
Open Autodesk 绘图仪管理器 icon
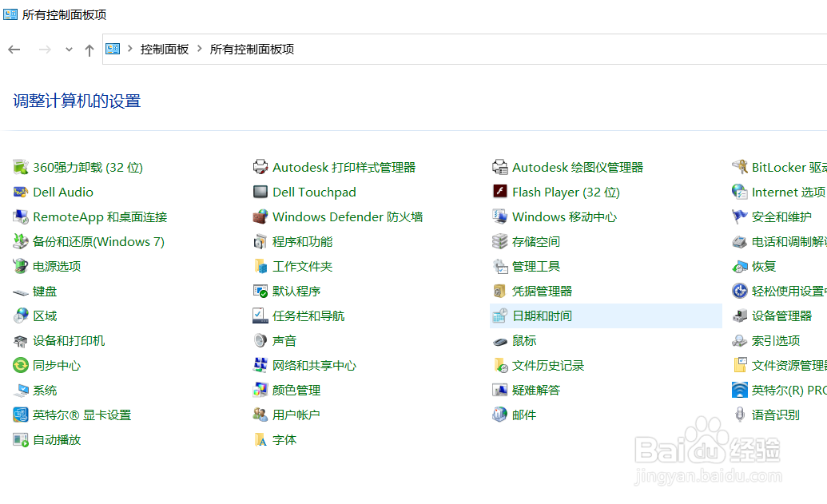(x=500, y=167)
